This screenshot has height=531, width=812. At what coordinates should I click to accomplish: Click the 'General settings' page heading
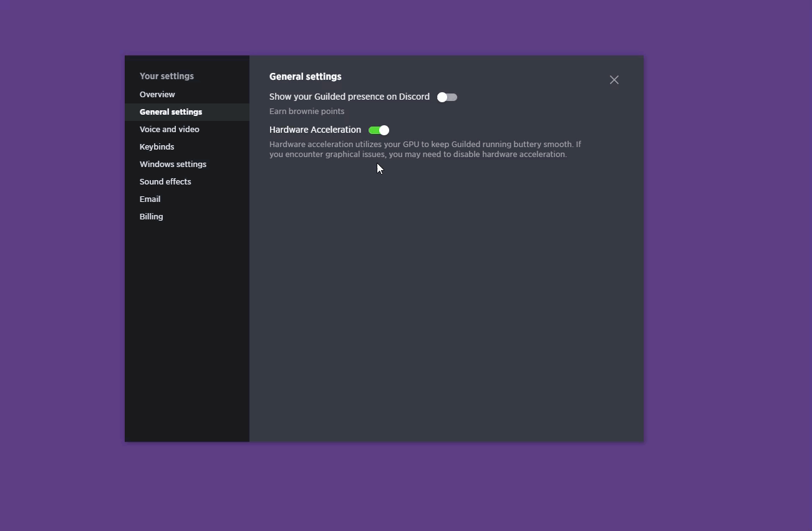click(x=306, y=77)
